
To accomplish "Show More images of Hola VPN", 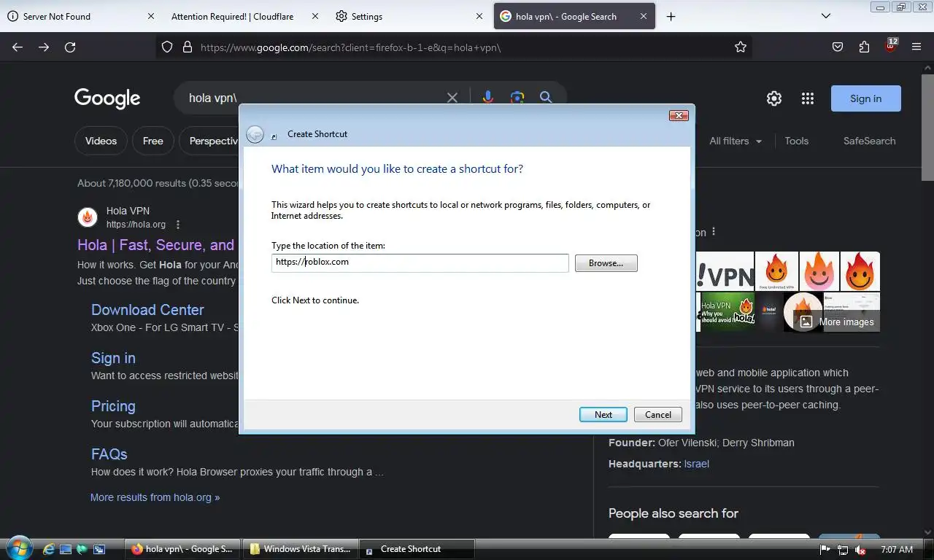I will tap(836, 322).
